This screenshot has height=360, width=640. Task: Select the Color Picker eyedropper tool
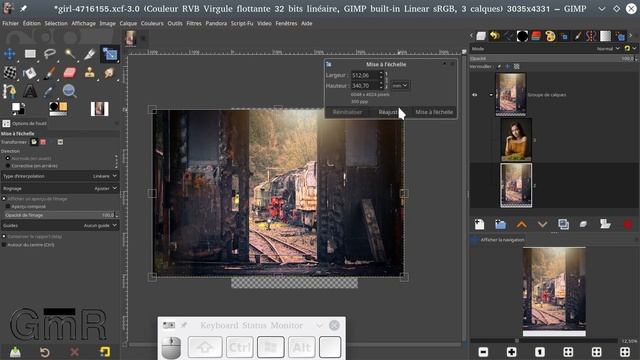(50, 91)
